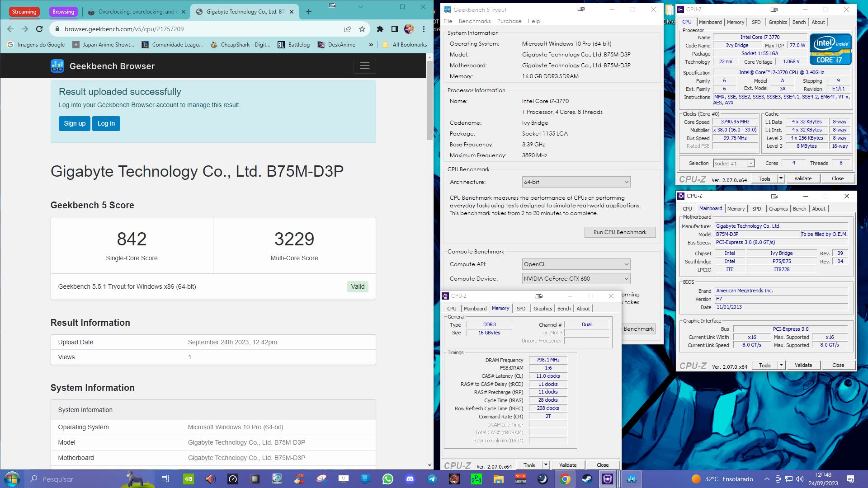
Task: Click the volume tray icon
Action: pos(800,479)
